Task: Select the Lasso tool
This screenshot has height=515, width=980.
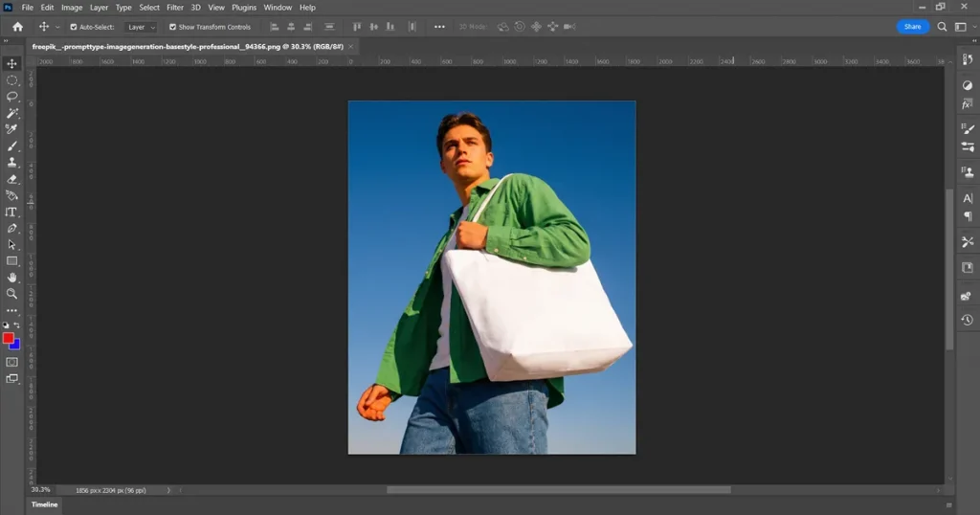Action: (11, 97)
